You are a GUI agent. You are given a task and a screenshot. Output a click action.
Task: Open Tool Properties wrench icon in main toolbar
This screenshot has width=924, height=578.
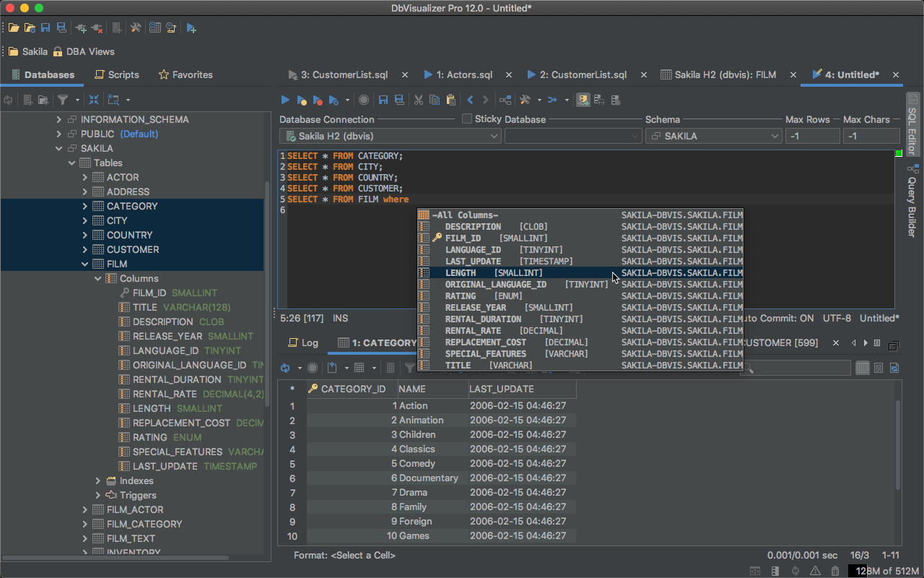tap(135, 28)
